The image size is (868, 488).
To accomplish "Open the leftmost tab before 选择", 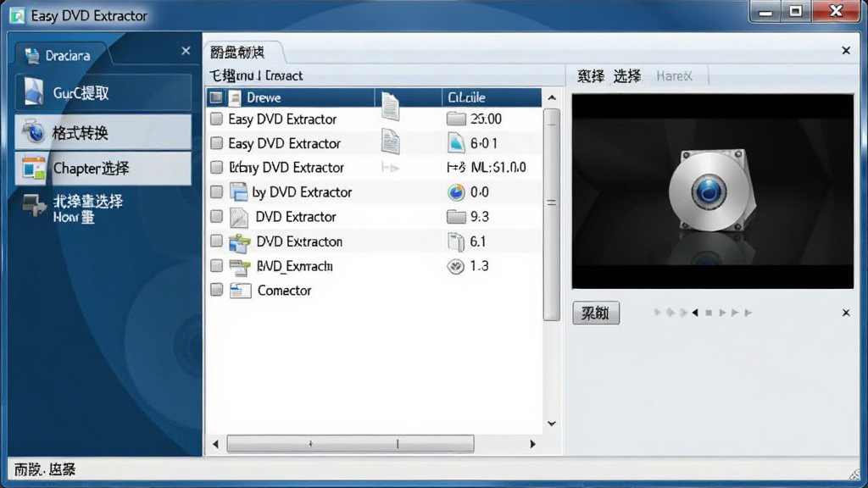I will [591, 75].
